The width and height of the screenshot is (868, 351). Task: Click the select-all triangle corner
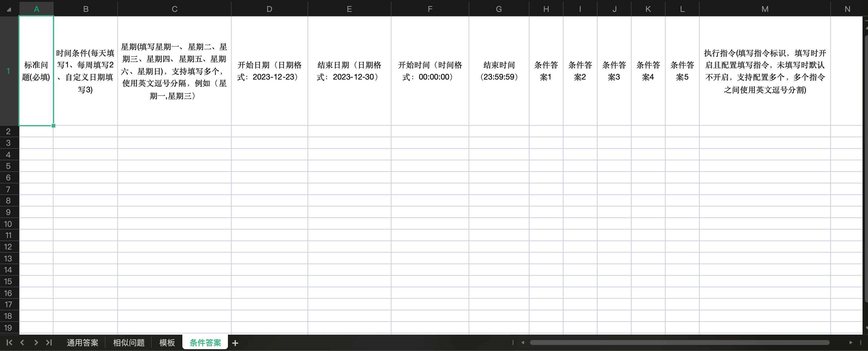pyautogui.click(x=9, y=9)
